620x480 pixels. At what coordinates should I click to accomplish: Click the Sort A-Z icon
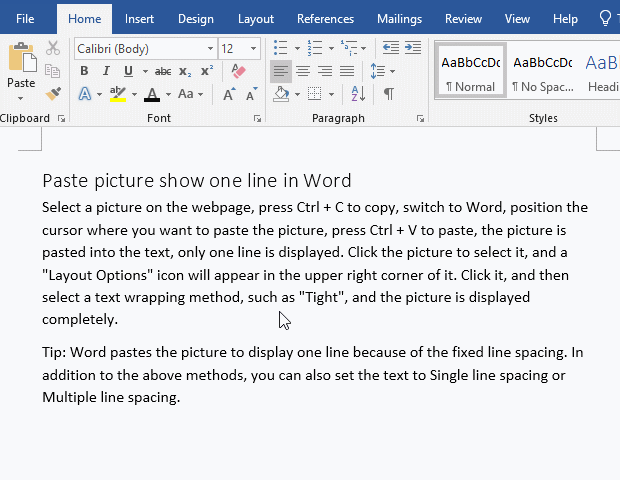[358, 94]
